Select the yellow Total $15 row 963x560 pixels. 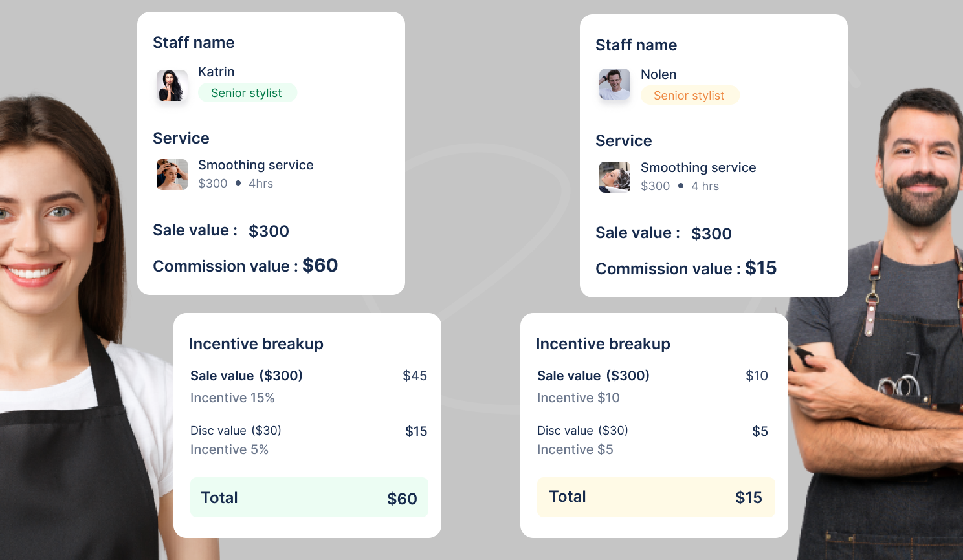click(x=656, y=497)
